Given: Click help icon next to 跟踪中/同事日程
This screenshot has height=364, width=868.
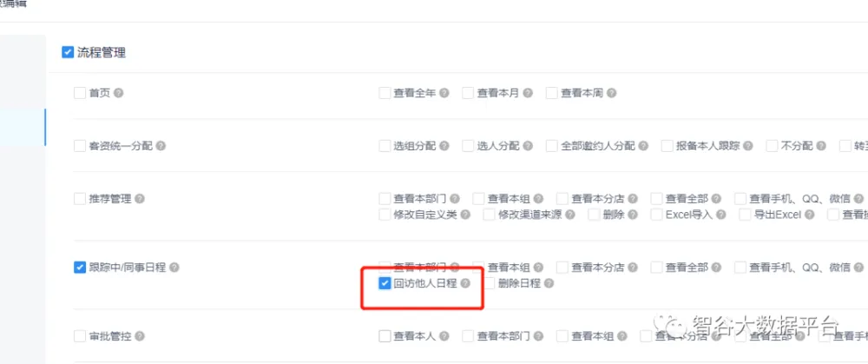Looking at the screenshot, I should (174, 268).
